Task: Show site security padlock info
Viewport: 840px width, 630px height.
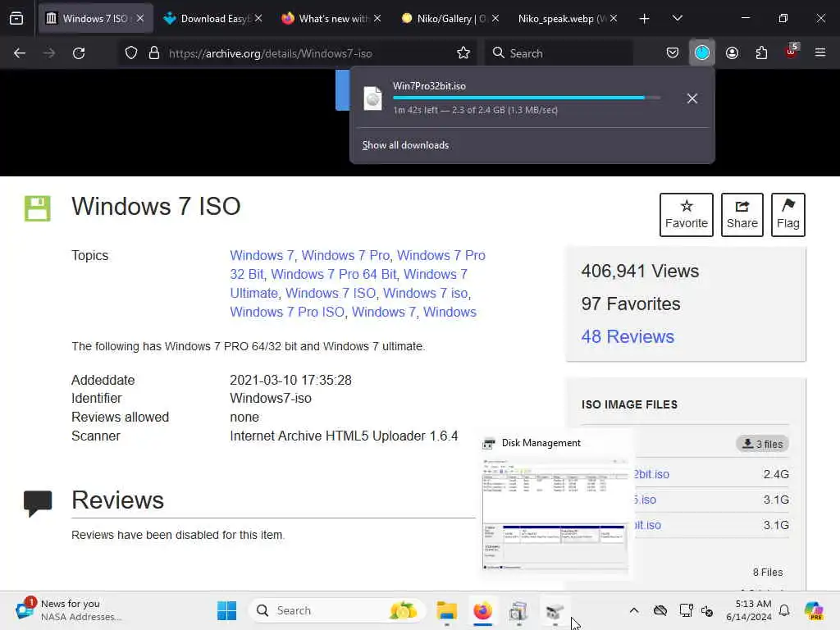Action: pyautogui.click(x=154, y=53)
